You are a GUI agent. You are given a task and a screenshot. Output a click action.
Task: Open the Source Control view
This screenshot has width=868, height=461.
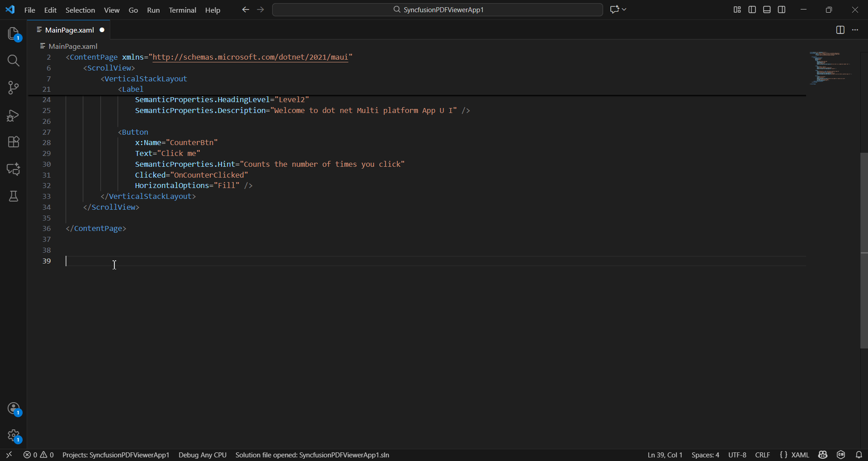click(13, 88)
